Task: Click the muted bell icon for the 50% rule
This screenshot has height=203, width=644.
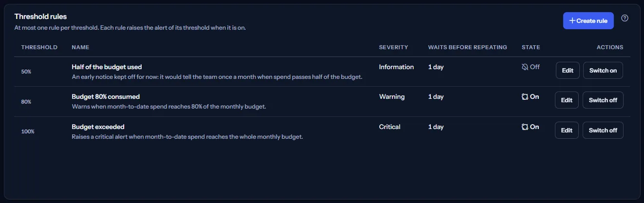Action: pyautogui.click(x=525, y=67)
